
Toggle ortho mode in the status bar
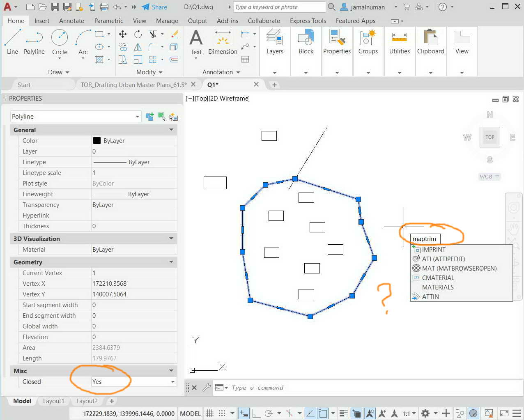[256, 413]
